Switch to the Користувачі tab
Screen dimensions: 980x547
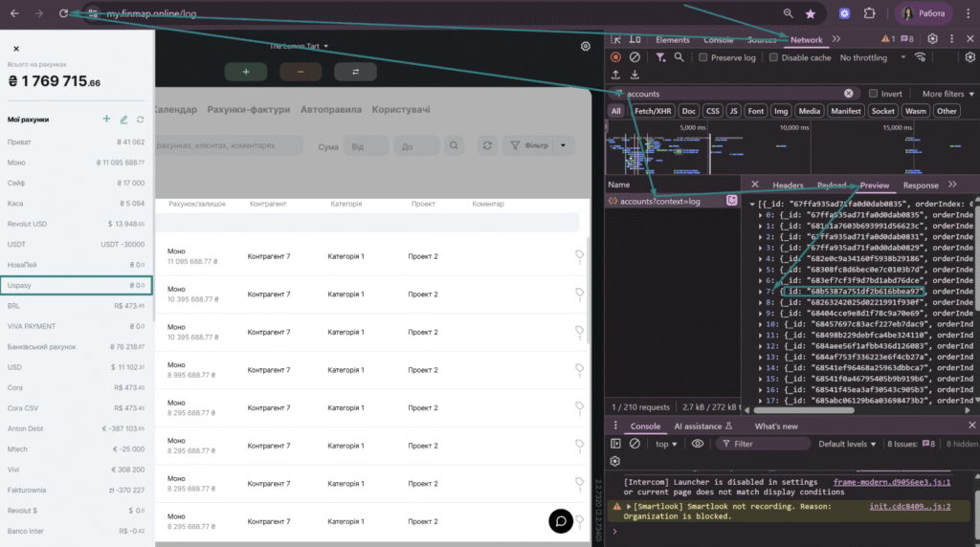pyautogui.click(x=401, y=109)
